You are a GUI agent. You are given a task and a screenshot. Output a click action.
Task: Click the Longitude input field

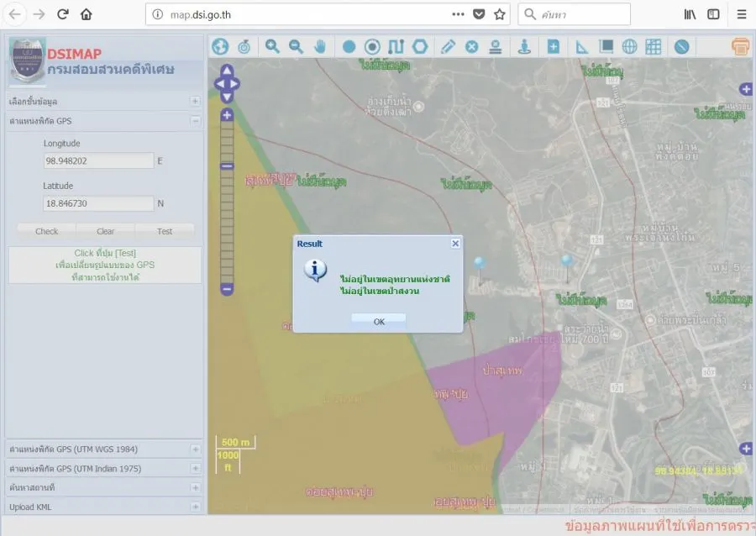(98, 160)
